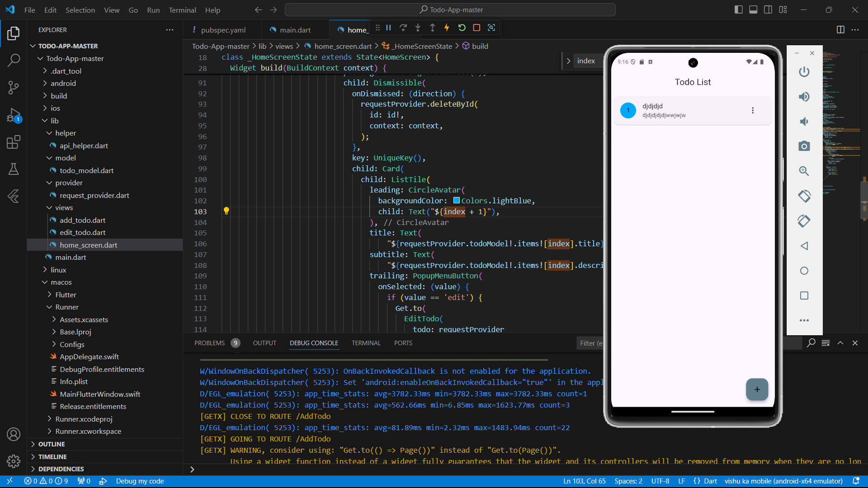The height and width of the screenshot is (488, 868).
Task: Open the File menu
Action: [29, 9]
